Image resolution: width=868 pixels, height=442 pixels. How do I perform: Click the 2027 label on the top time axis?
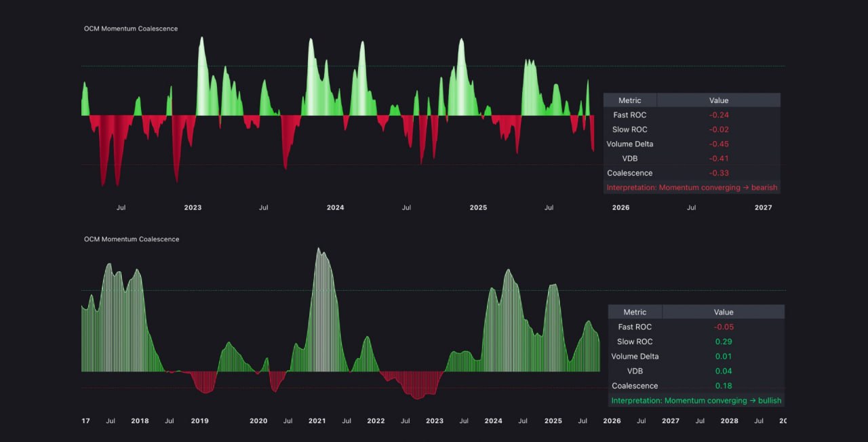pos(764,207)
